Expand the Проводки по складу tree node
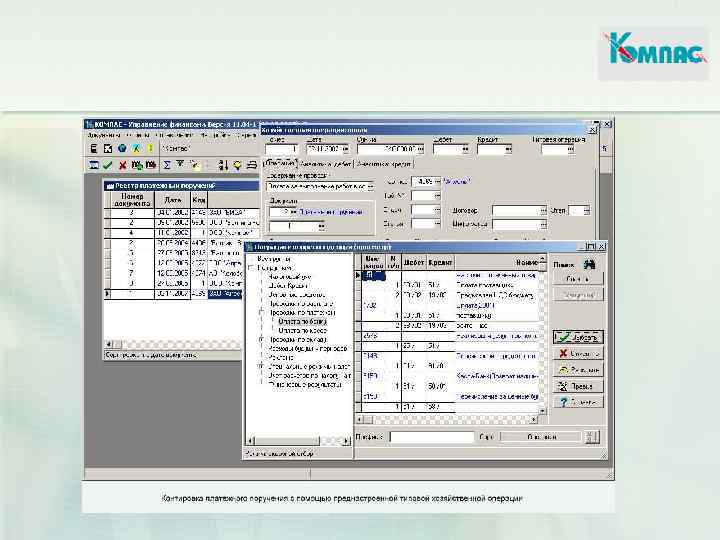720x540 pixels. click(x=261, y=340)
